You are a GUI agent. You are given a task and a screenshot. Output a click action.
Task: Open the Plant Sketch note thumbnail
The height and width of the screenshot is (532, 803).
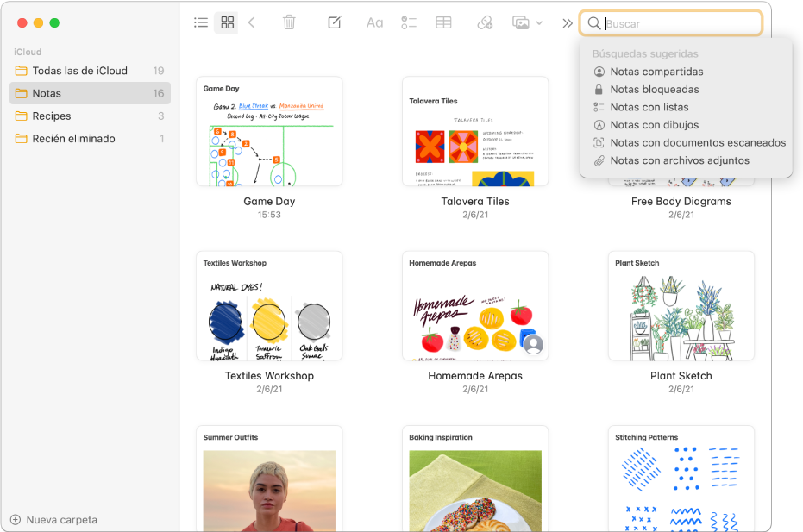[x=681, y=306]
